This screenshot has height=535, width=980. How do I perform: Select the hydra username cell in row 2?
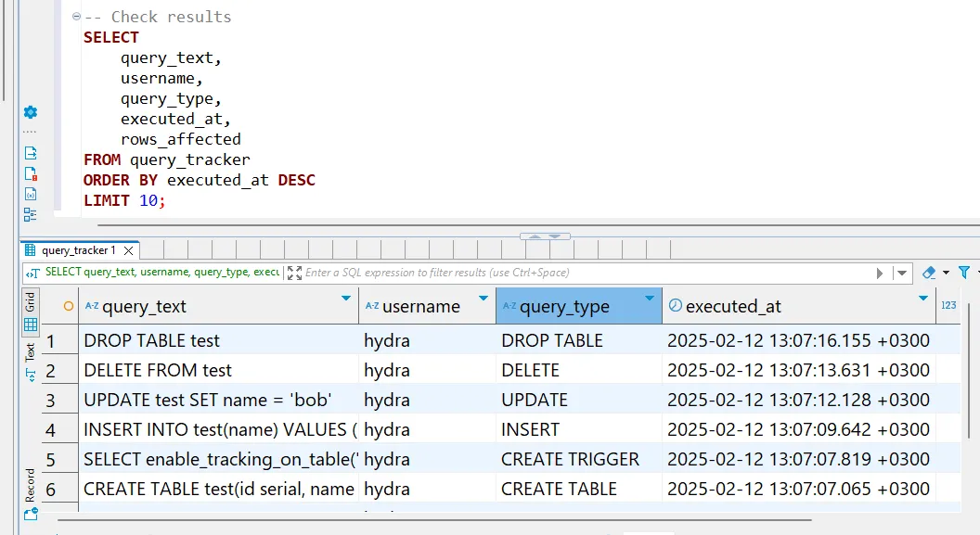[x=428, y=370]
